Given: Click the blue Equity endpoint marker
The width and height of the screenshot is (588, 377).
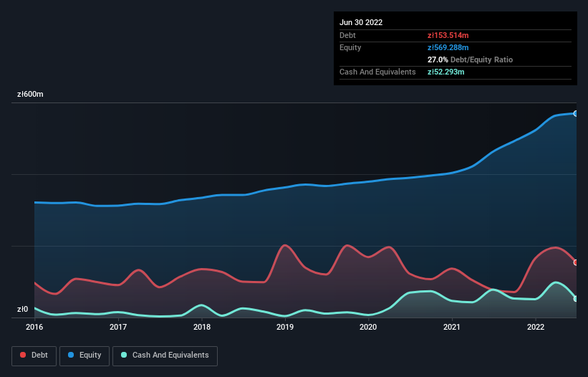Looking at the screenshot, I should pos(576,113).
